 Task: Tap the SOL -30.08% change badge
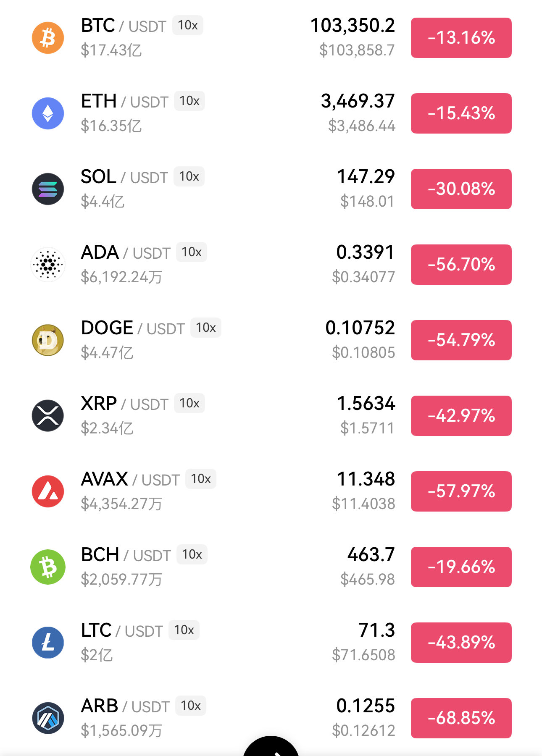click(x=461, y=189)
